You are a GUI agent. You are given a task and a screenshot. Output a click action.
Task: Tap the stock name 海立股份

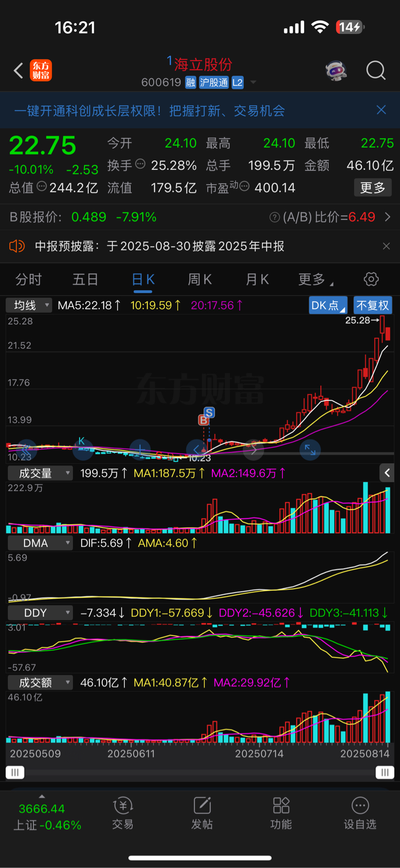203,65
